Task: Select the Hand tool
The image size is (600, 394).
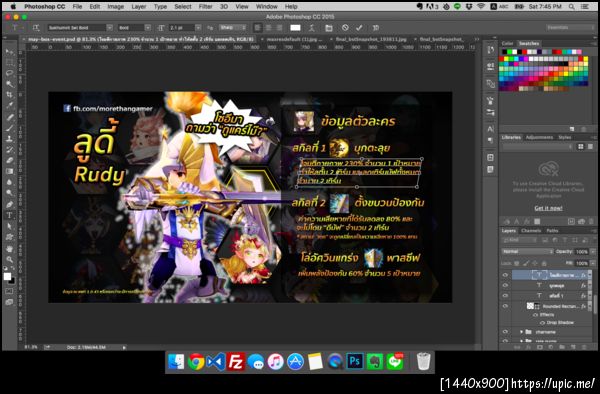Action: click(10, 249)
